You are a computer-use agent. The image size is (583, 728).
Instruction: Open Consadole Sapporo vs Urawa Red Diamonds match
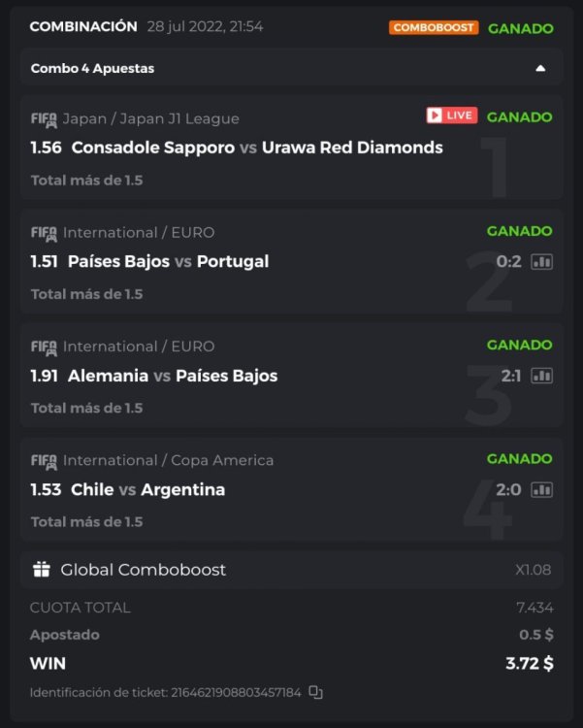pyautogui.click(x=257, y=148)
